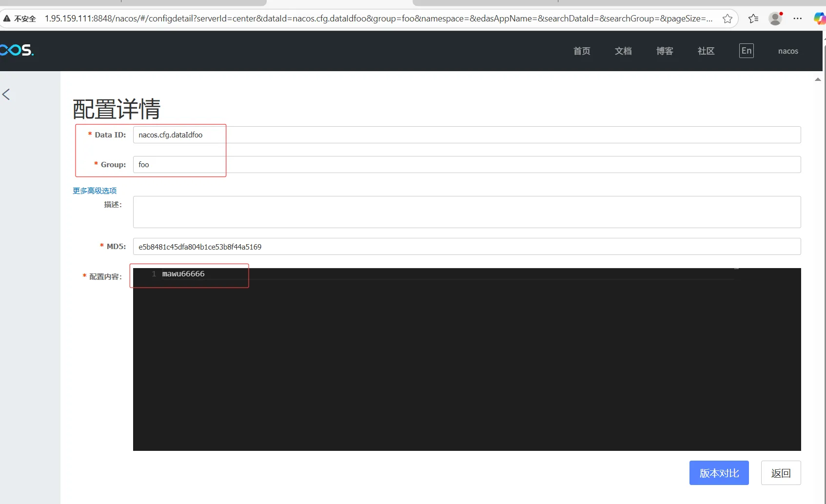This screenshot has height=504, width=826.
Task: Click the back arrow beside the page title
Action: (6, 95)
